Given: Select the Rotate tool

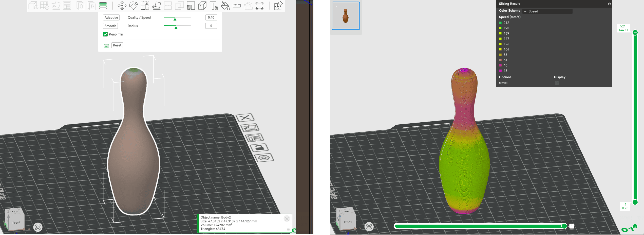Looking at the screenshot, I should tap(133, 6).
